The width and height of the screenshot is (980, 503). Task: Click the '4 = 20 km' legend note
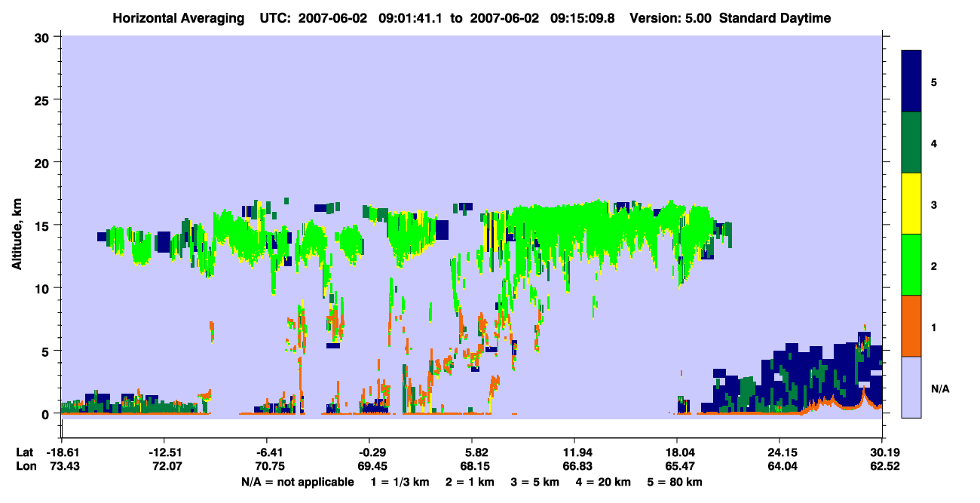(x=603, y=482)
